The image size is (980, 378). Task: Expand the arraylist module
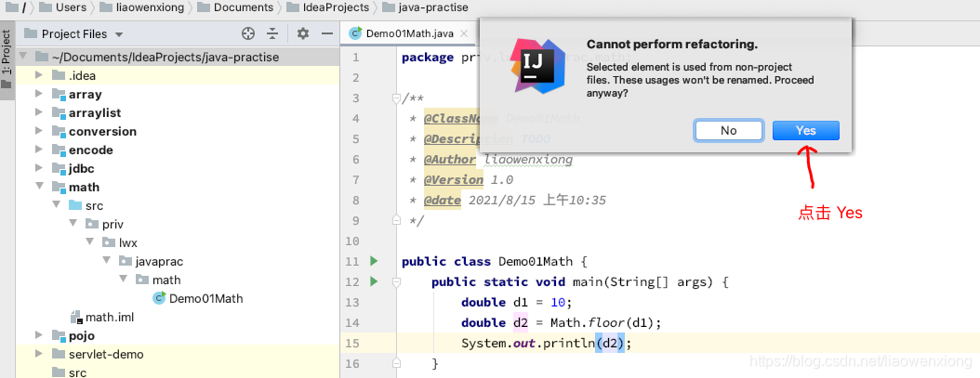tap(39, 112)
